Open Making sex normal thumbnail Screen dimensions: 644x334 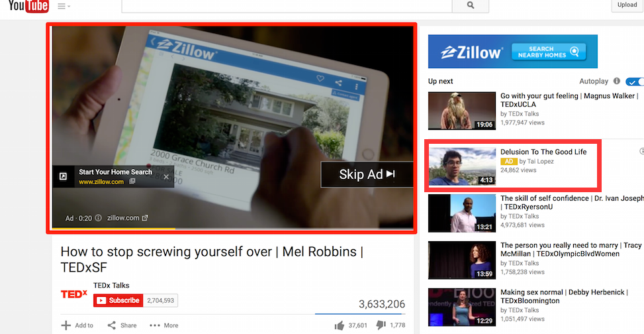tap(461, 307)
